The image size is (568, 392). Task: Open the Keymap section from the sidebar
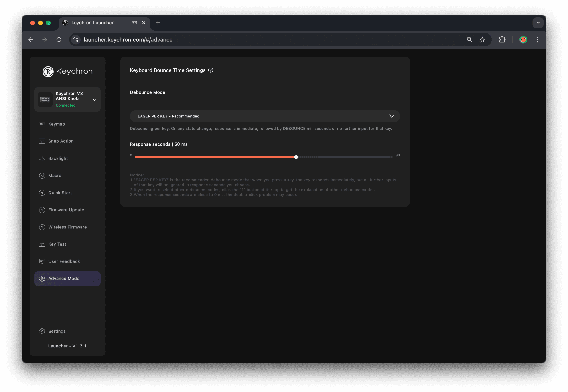point(57,124)
